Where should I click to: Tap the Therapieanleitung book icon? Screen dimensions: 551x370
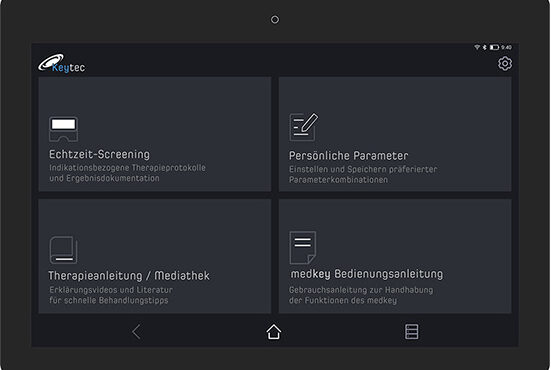(63, 250)
